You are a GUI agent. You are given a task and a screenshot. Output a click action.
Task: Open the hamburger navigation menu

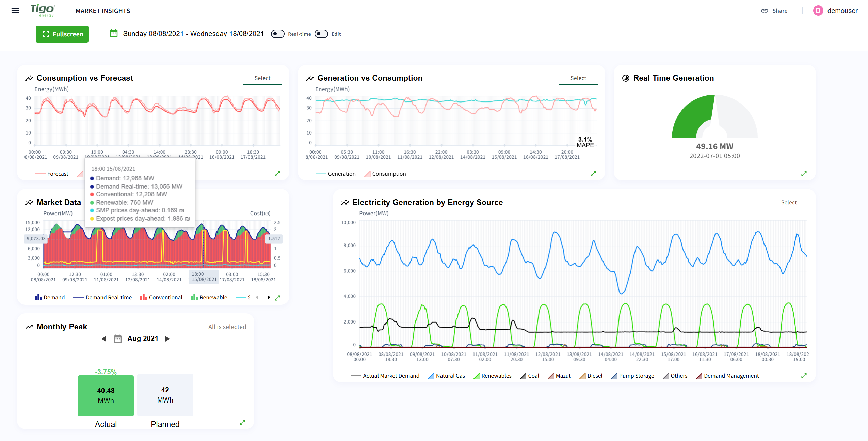[x=15, y=11]
